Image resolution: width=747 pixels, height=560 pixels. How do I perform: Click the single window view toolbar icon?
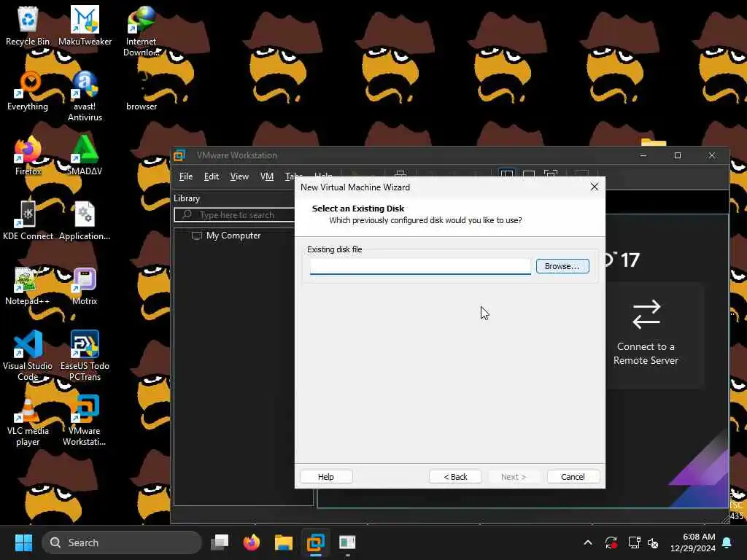[x=528, y=174]
